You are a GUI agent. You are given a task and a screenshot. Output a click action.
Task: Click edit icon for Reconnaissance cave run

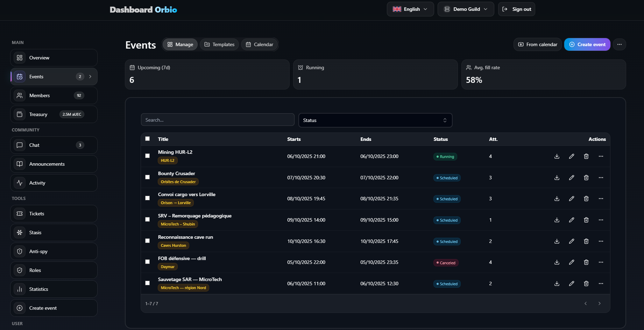point(571,241)
